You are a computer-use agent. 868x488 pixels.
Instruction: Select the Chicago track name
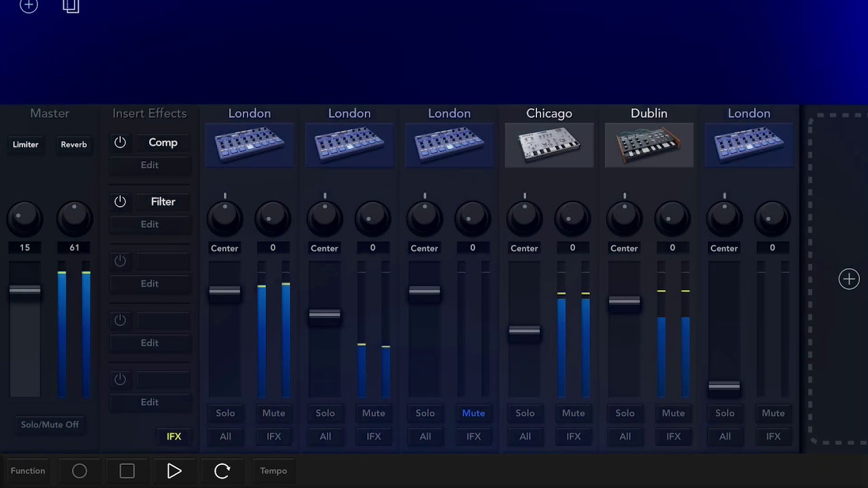(549, 113)
